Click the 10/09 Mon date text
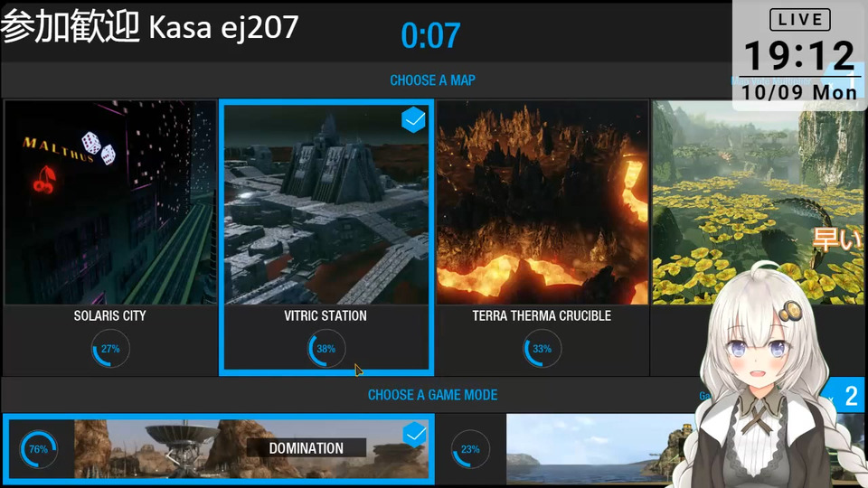The height and width of the screenshot is (488, 868). (x=799, y=92)
